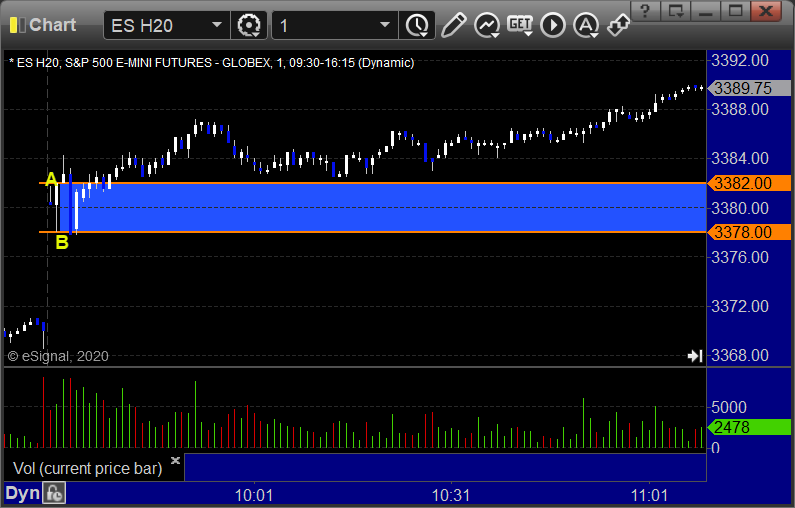The image size is (795, 508).
Task: Click the yellow A marker label
Action: pyautogui.click(x=51, y=179)
